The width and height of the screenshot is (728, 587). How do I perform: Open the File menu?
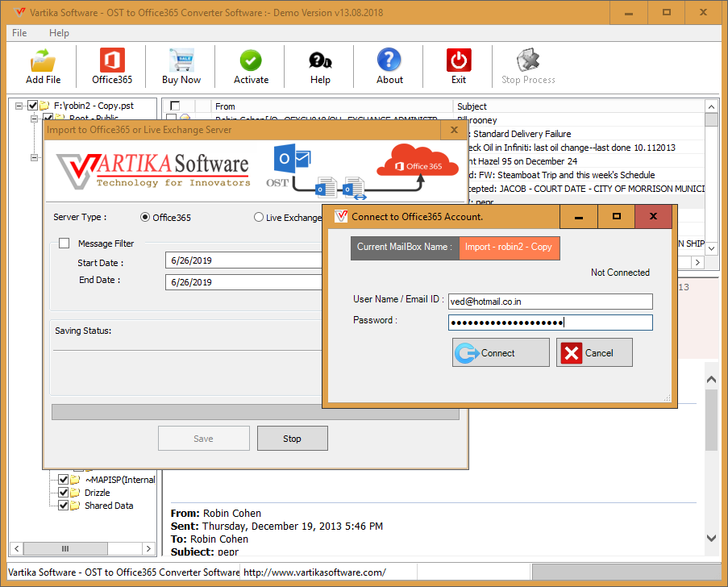19,33
